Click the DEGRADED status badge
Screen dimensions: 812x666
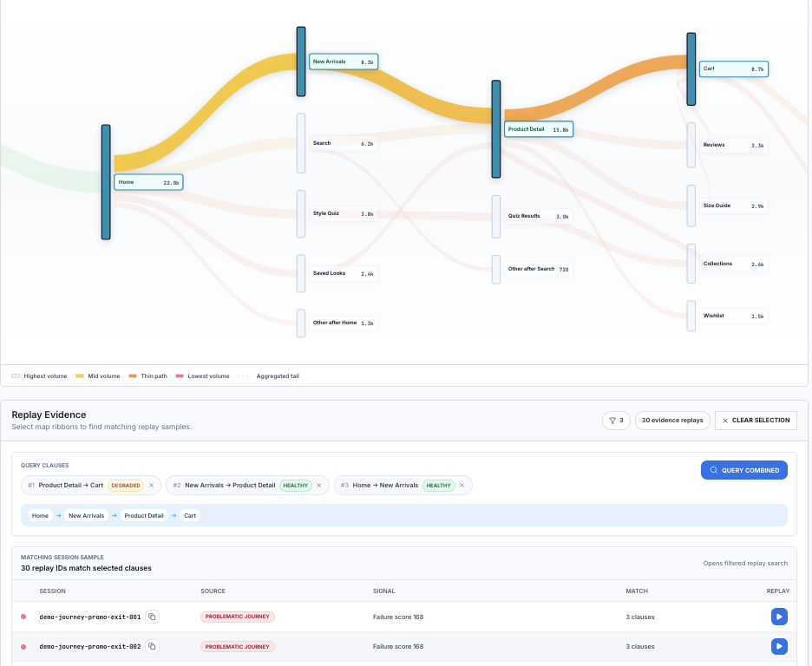(x=126, y=486)
